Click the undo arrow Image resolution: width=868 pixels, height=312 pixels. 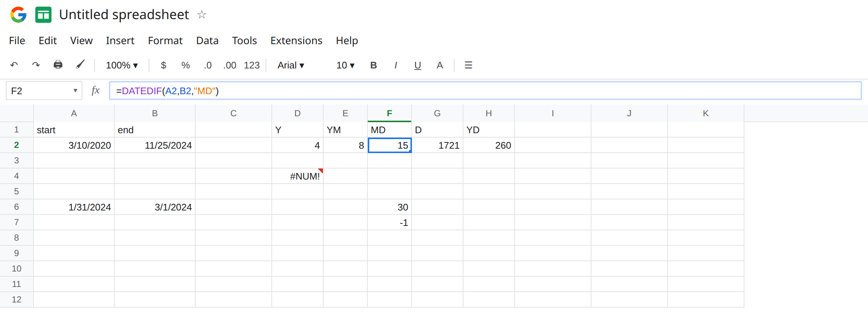pos(14,65)
